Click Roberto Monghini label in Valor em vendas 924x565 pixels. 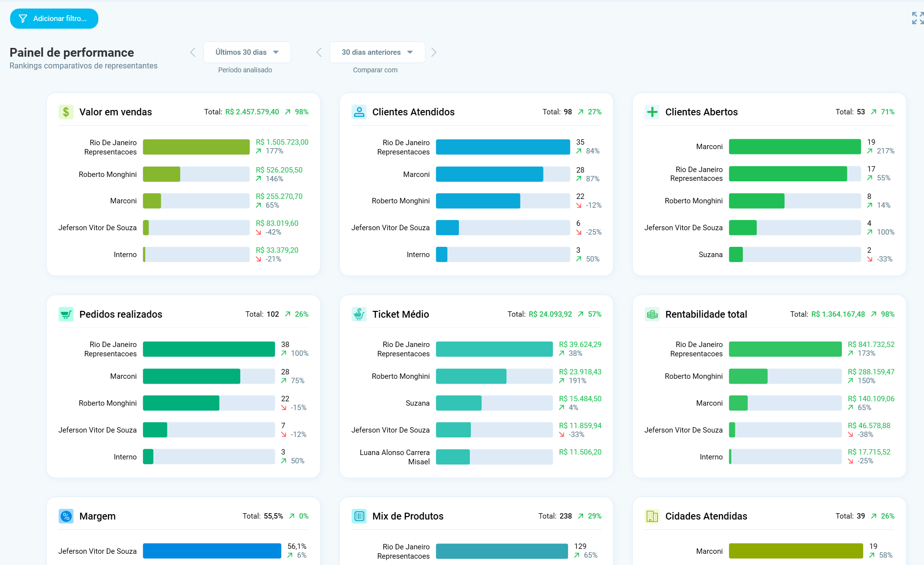pos(107,174)
